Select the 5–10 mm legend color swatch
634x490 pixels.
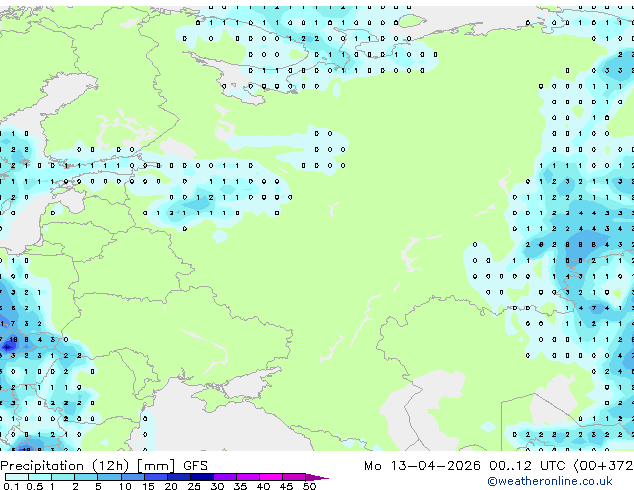coord(109,477)
